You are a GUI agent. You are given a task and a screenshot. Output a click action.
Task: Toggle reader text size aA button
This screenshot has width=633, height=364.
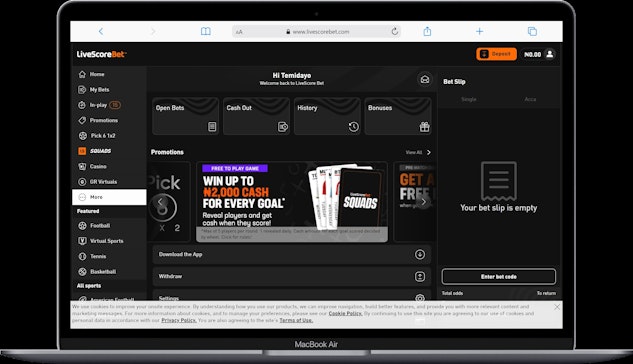239,32
